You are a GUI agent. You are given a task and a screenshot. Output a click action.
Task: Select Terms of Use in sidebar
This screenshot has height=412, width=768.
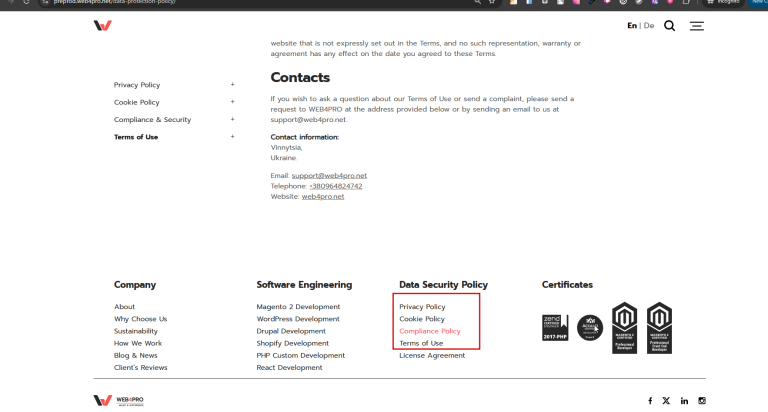(136, 137)
